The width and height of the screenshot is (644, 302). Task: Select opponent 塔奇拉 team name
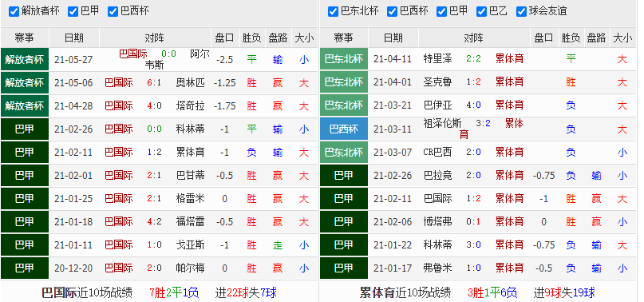click(190, 105)
